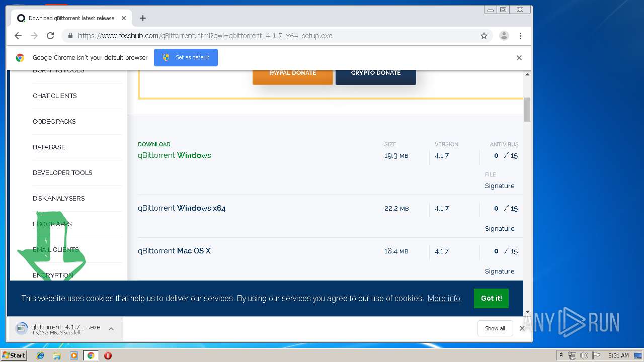This screenshot has width=644, height=362.
Task: Open download options chevron for qbittorrent exe
Action: click(x=111, y=329)
